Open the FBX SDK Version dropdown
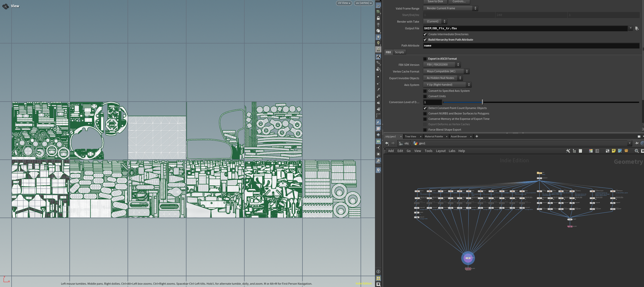644x287 pixels. click(x=442, y=65)
